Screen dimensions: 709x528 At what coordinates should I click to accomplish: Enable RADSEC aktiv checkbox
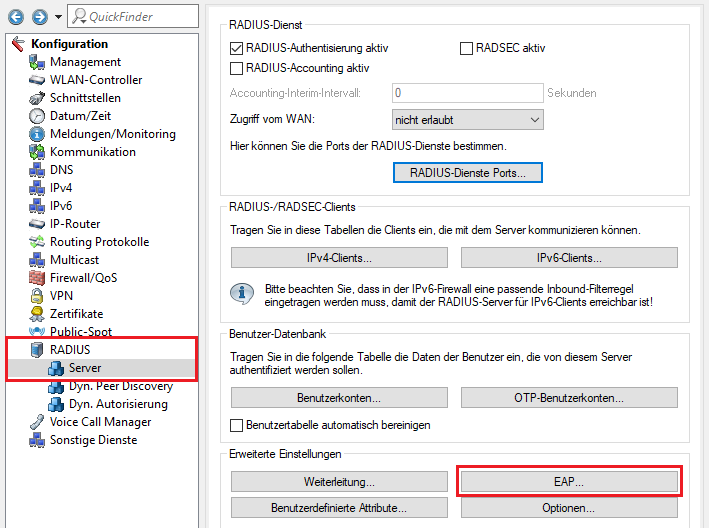[x=466, y=48]
